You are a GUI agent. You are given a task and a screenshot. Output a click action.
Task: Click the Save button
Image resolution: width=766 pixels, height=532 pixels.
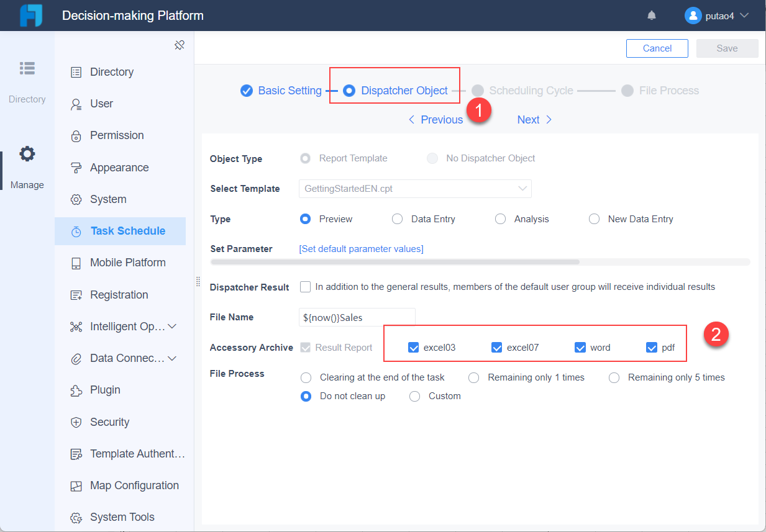tap(727, 48)
